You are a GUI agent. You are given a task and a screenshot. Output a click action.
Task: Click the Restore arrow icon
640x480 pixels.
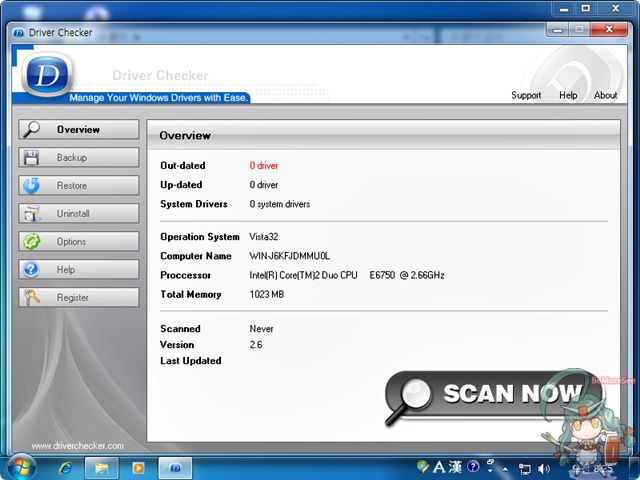coord(31,186)
